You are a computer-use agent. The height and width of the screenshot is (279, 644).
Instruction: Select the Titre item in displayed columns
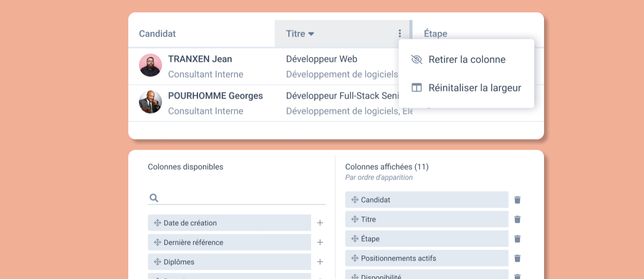427,219
